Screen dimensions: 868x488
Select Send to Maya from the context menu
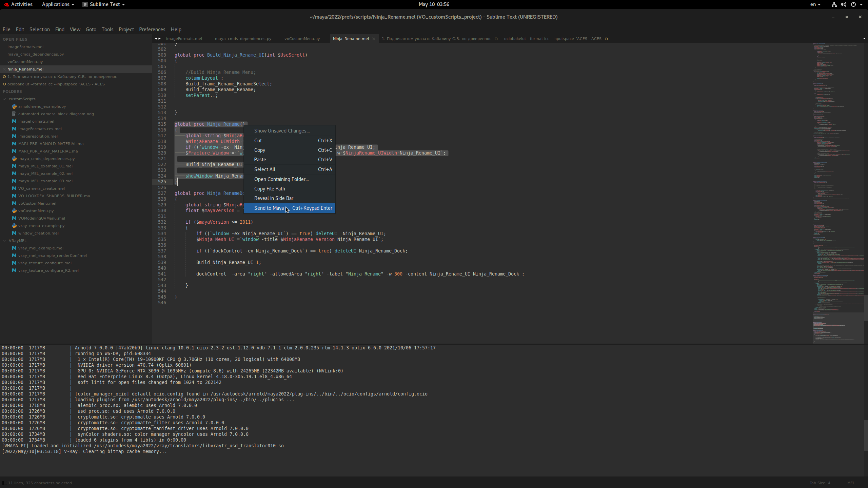pos(270,208)
